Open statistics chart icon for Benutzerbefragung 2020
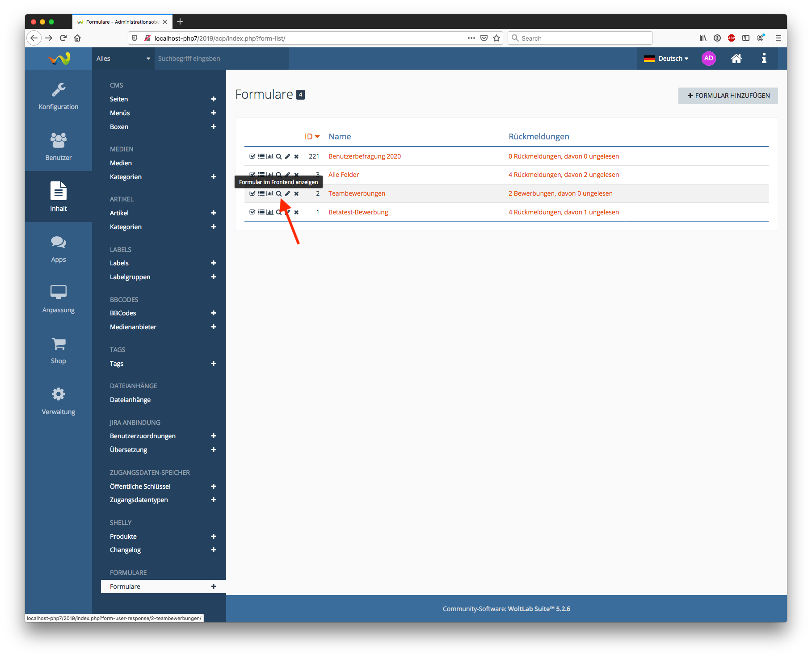Image resolution: width=812 pixels, height=658 pixels. [270, 156]
